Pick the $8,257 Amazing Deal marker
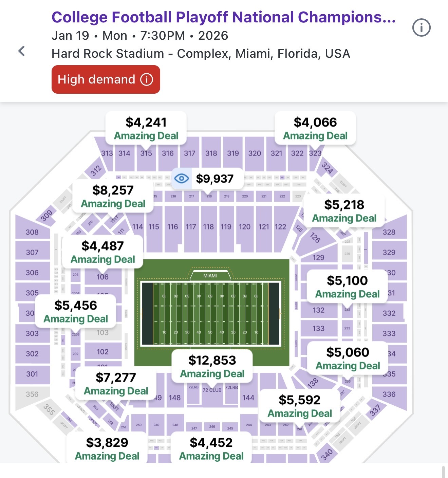Viewport: 448px width, 478px height. pyautogui.click(x=113, y=197)
